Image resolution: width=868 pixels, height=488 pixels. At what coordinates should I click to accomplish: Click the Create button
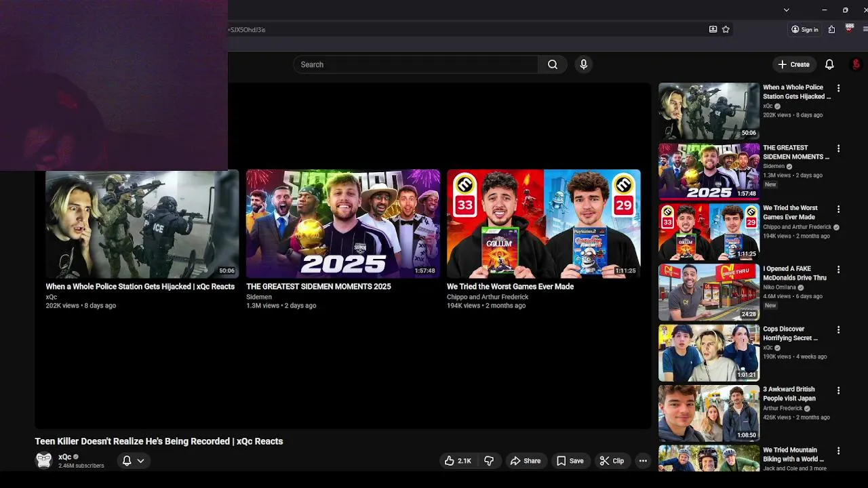point(793,64)
